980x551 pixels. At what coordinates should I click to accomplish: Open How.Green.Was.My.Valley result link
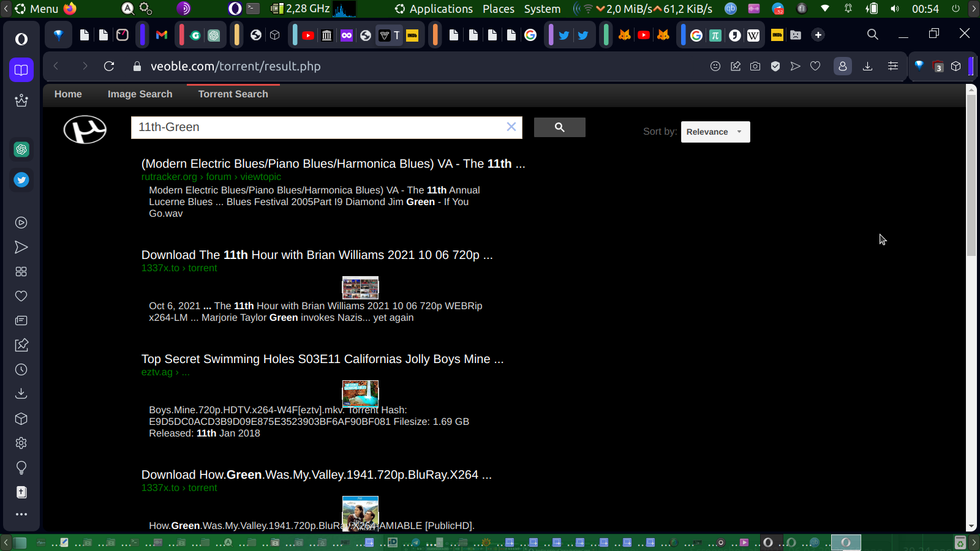[x=317, y=474]
